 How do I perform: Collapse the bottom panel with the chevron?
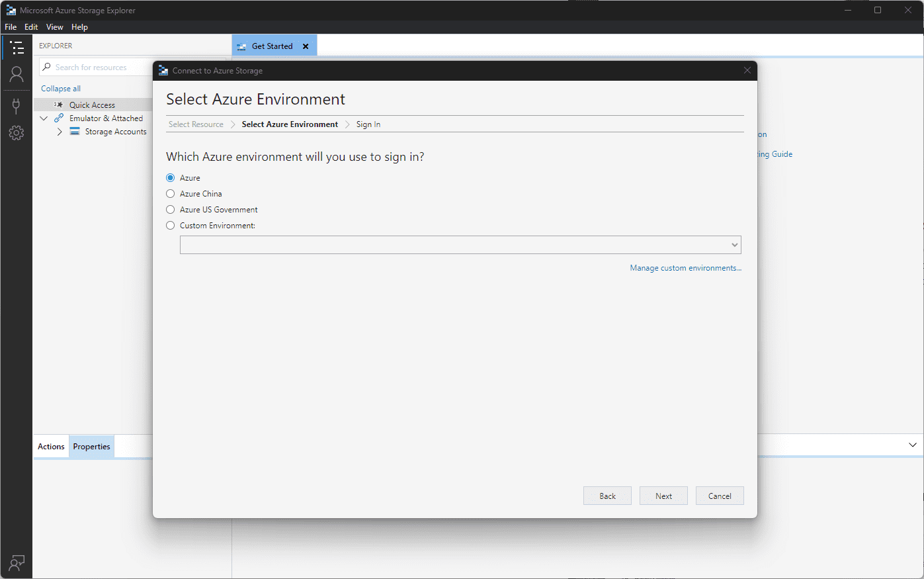point(913,445)
